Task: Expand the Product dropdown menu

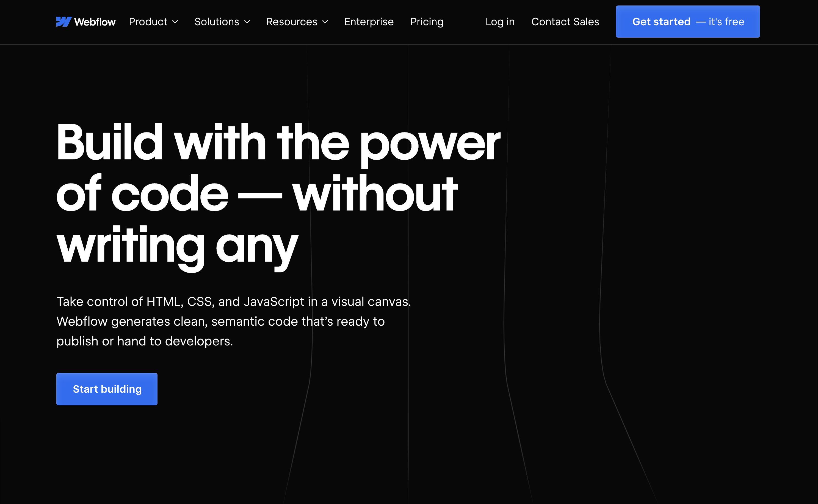Action: [153, 22]
